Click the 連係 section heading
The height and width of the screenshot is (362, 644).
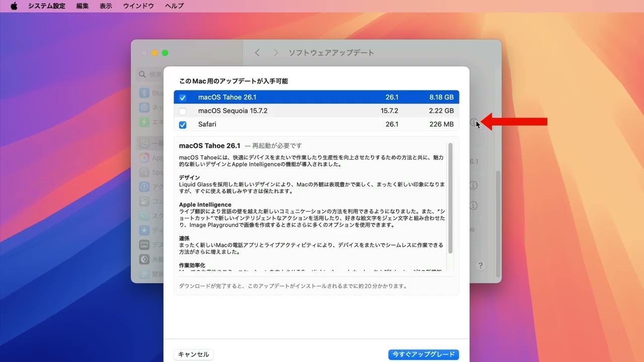[x=184, y=238]
